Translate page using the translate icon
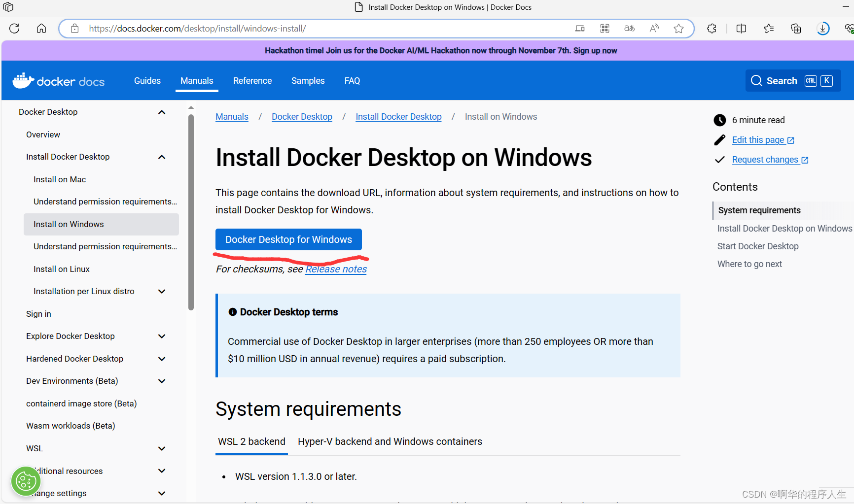 629,29
